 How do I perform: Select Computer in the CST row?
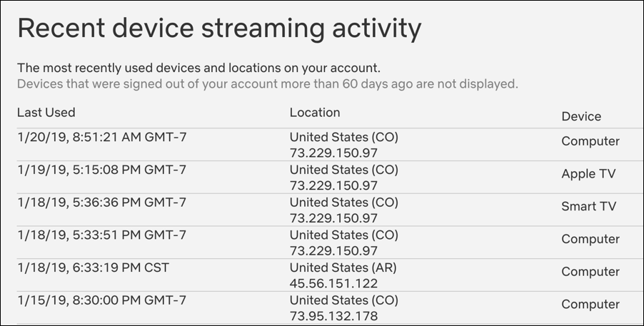click(x=590, y=272)
